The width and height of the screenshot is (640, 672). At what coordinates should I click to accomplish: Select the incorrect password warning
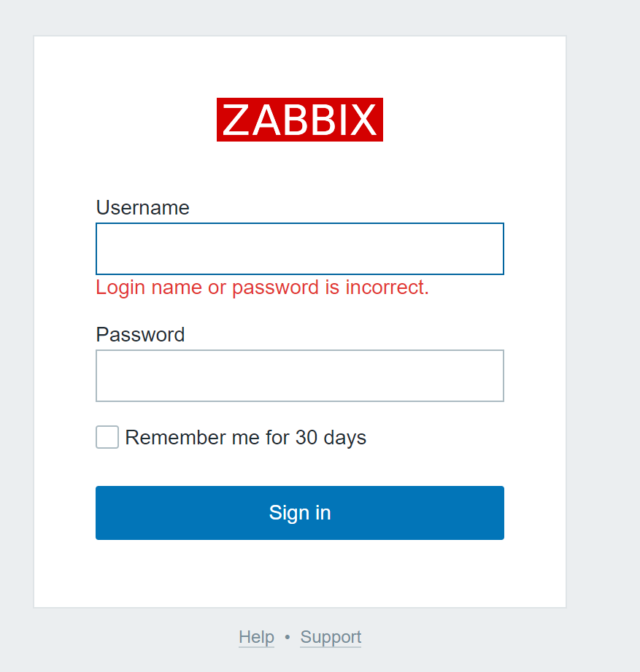tap(262, 287)
